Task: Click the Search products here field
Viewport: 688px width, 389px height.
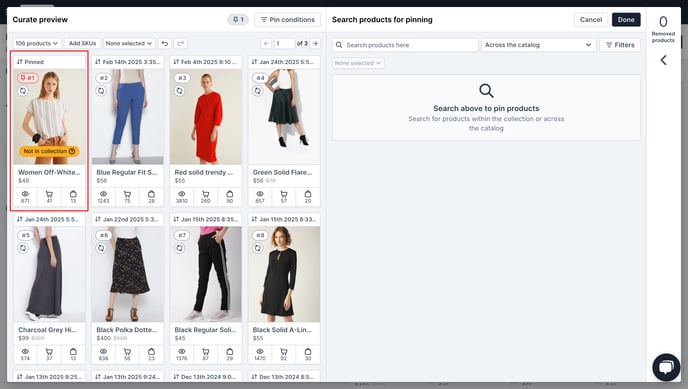Action: point(405,45)
